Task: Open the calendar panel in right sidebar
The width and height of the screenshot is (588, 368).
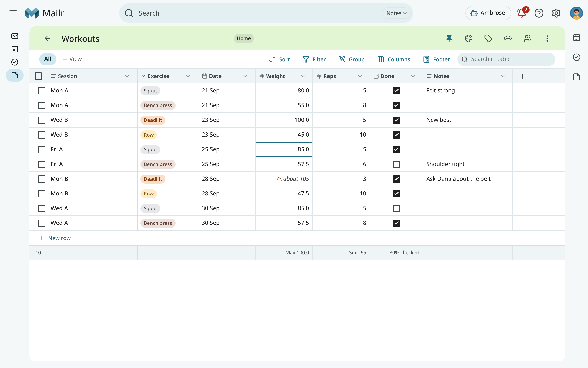Action: (x=577, y=38)
